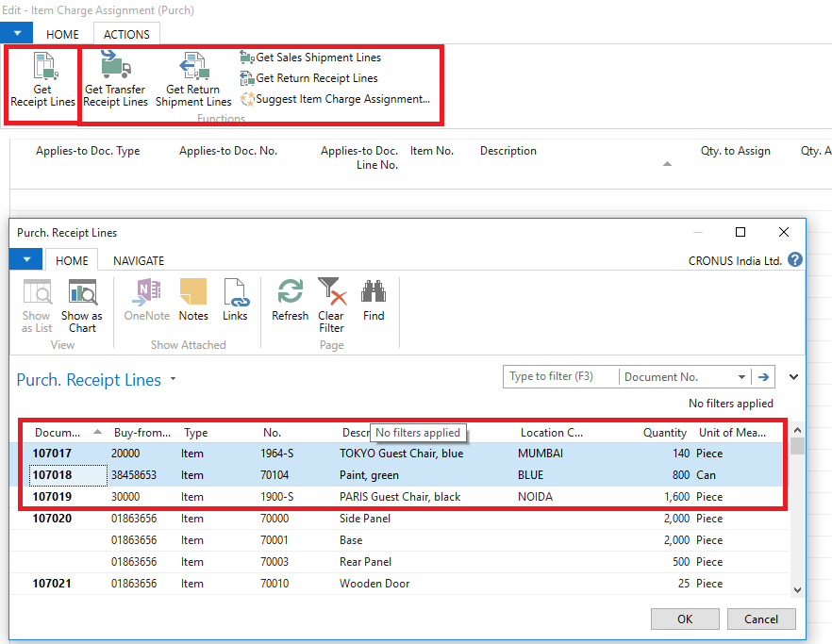Switch to the NAVIGATE tab
The width and height of the screenshot is (832, 644).
pos(139,260)
